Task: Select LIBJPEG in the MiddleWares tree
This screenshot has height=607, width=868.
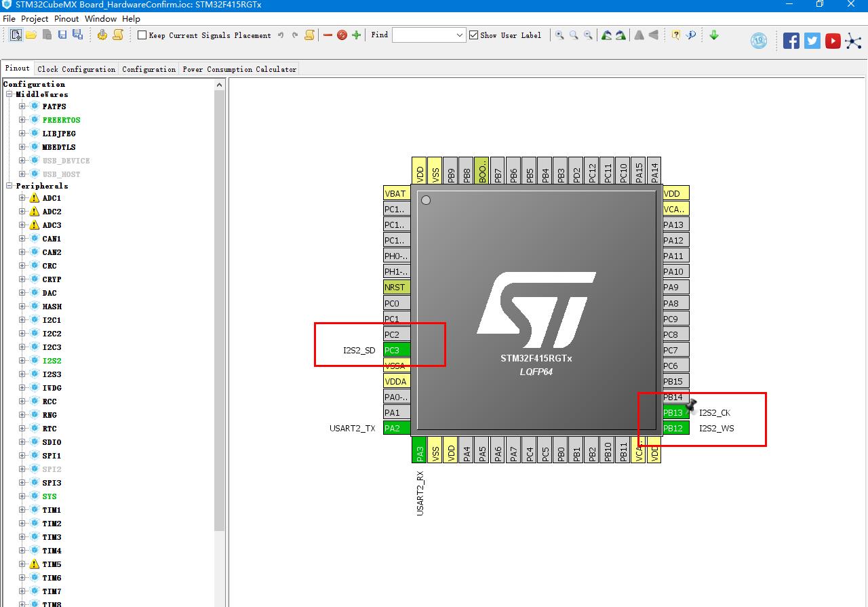Action: click(x=59, y=134)
